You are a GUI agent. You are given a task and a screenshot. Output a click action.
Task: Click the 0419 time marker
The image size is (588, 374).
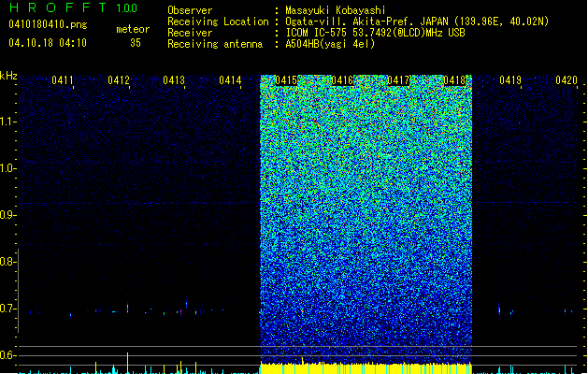pyautogui.click(x=510, y=80)
